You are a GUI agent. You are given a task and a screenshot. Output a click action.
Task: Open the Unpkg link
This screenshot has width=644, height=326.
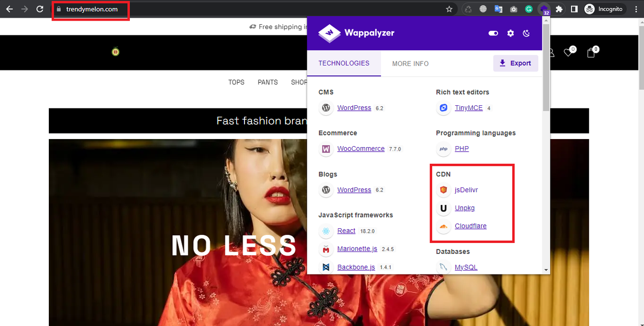click(465, 208)
